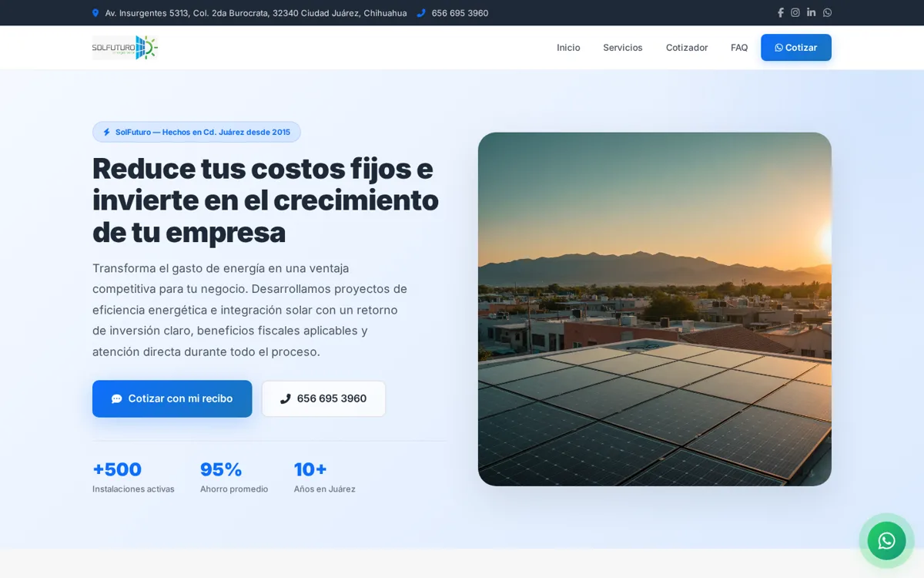Open the floating green WhatsApp chat button
Image resolution: width=924 pixels, height=578 pixels.
[886, 540]
